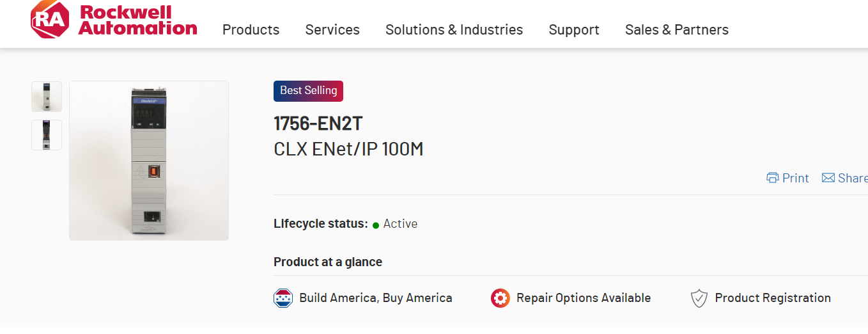The height and width of the screenshot is (334, 868).
Task: Open Repair Options Available link
Action: click(583, 298)
